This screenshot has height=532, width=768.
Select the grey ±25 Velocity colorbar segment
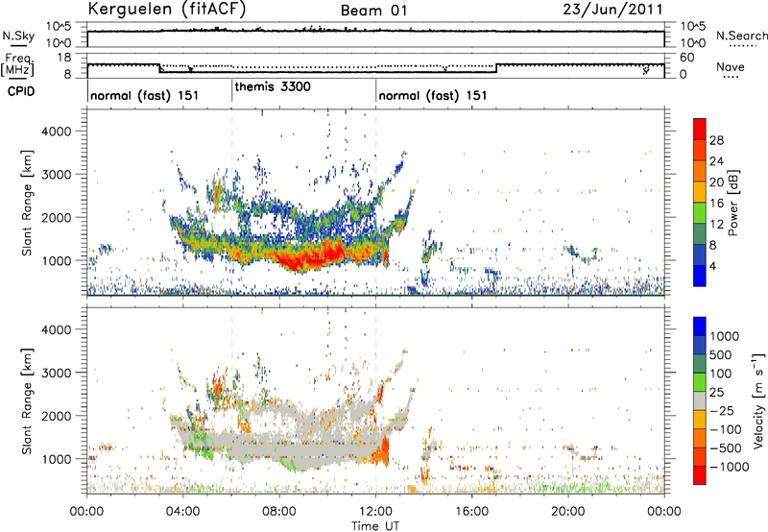(700, 400)
